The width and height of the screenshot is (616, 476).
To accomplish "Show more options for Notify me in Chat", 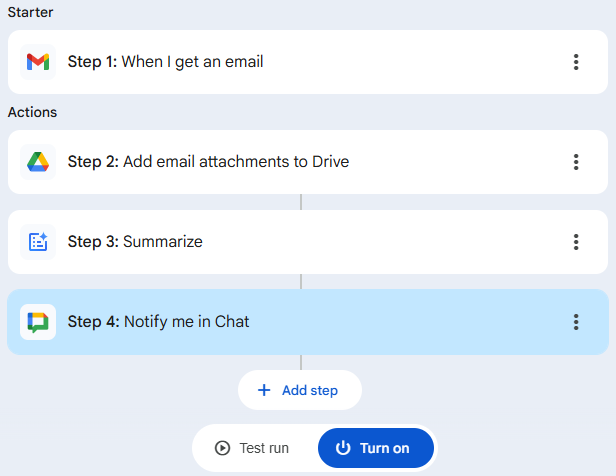I will pos(576,322).
